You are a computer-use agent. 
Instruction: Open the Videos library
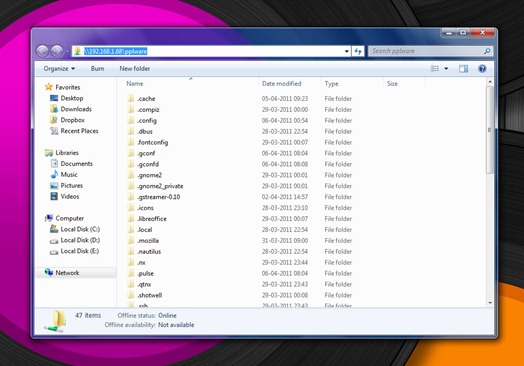pos(70,196)
